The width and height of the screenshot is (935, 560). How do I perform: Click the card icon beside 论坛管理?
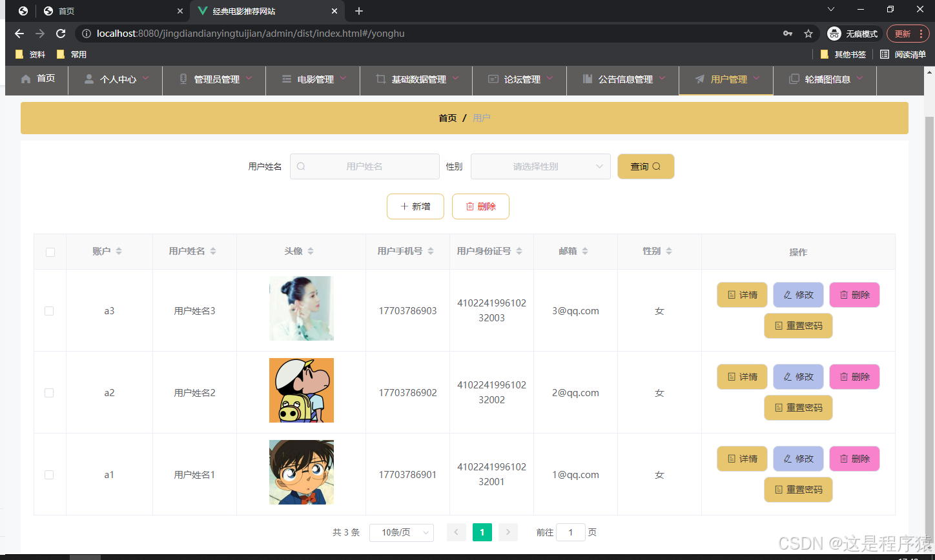[493, 79]
